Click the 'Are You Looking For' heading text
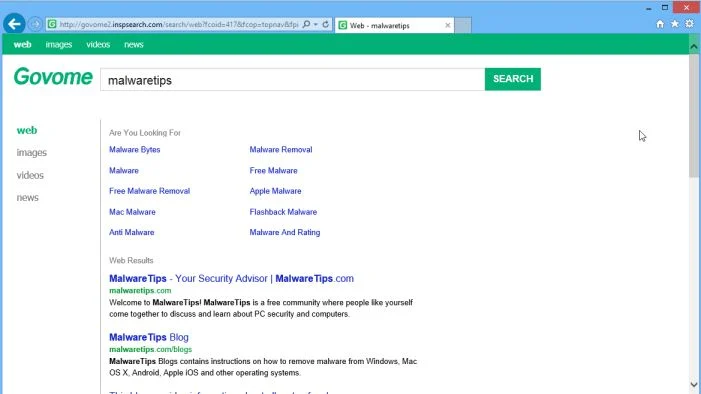 145,133
